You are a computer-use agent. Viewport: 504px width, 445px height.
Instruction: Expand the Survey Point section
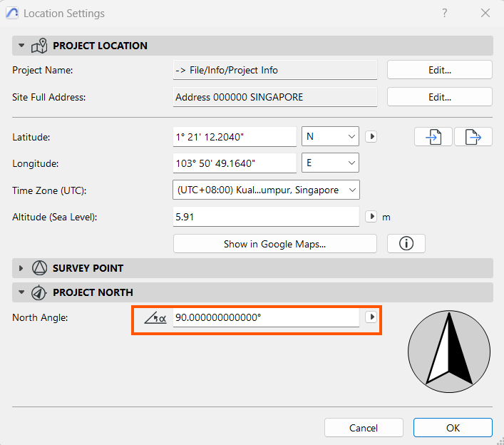pos(21,268)
